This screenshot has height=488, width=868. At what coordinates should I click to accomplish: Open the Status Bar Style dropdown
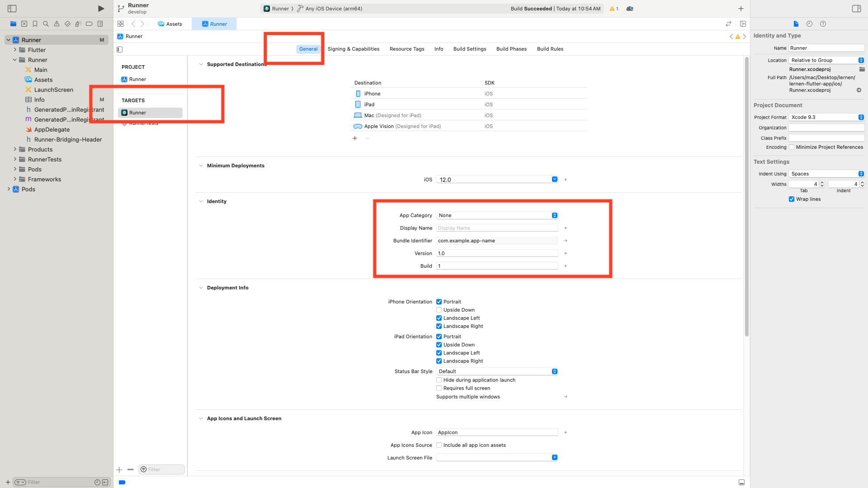click(497, 371)
